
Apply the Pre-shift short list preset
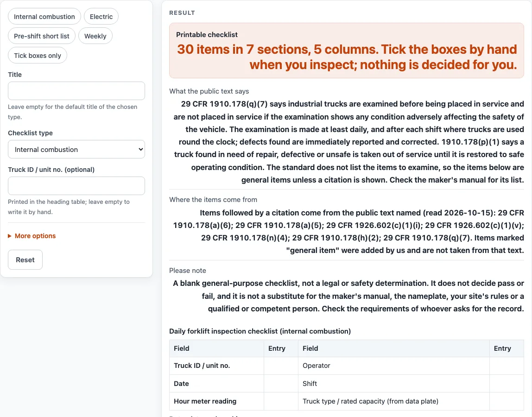[42, 36]
